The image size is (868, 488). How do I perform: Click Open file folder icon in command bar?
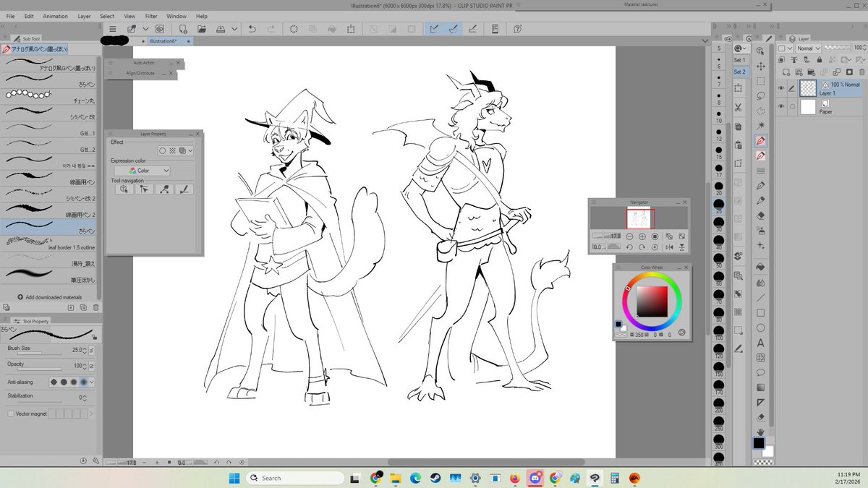(x=202, y=29)
